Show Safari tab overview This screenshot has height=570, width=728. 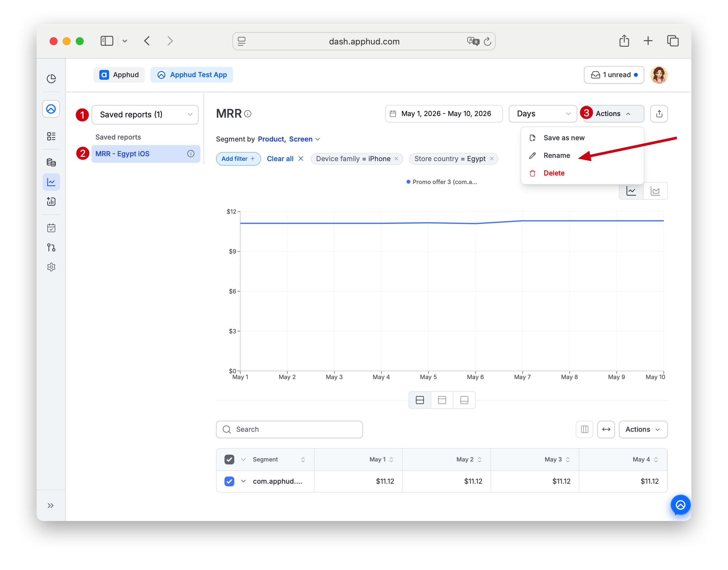(x=673, y=41)
